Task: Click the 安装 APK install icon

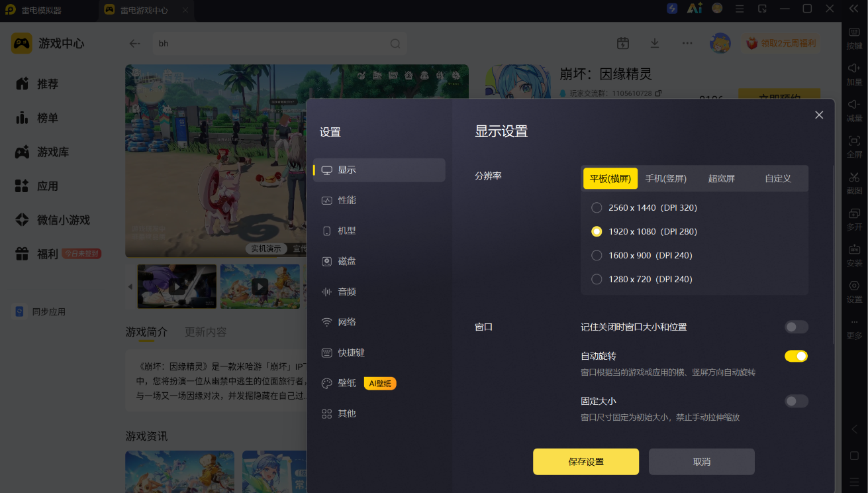Action: 854,250
